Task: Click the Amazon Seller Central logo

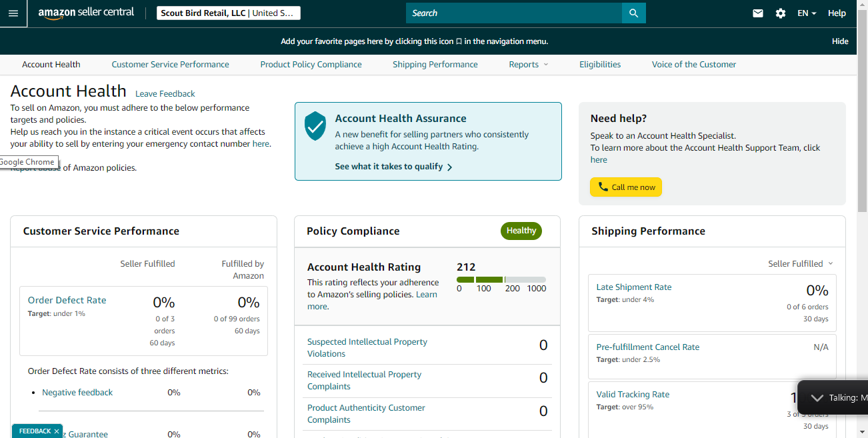Action: click(x=86, y=13)
